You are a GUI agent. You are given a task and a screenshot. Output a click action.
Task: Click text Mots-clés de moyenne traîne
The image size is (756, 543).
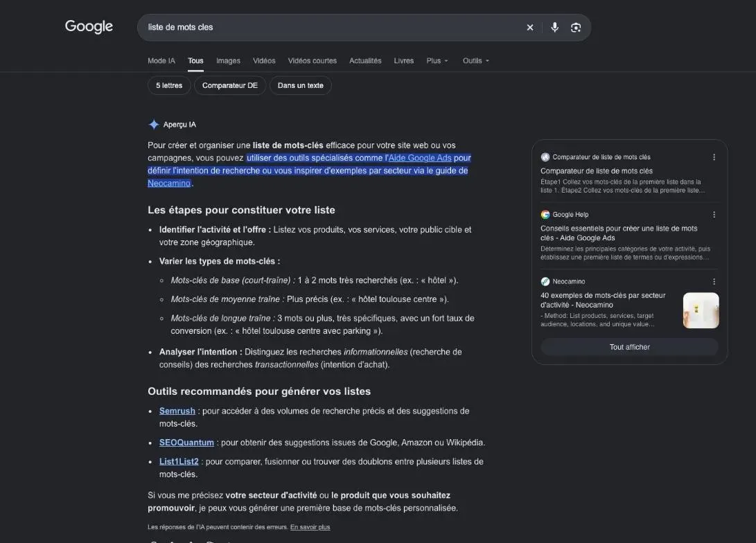pos(227,299)
